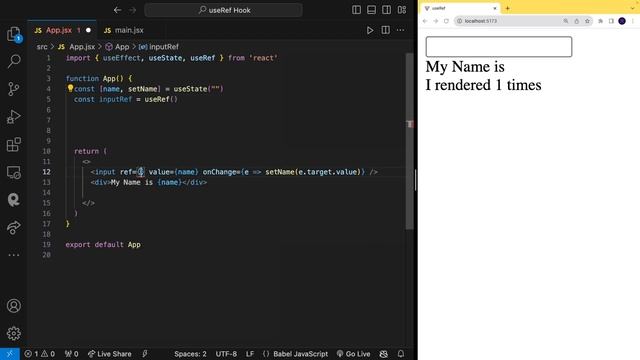Image resolution: width=640 pixels, height=360 pixels.
Task: Change LF end of line sequence
Action: [x=250, y=354]
